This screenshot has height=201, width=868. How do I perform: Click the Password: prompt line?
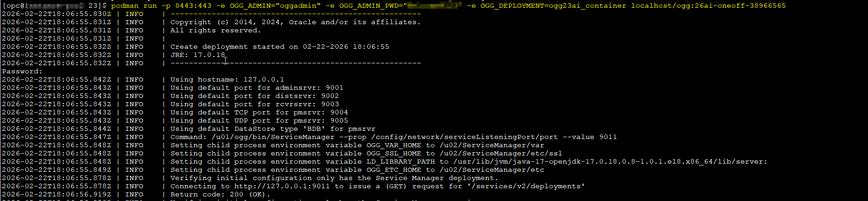(22, 71)
